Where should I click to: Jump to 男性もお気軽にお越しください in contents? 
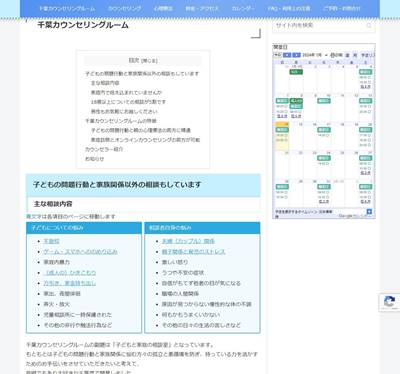point(124,111)
